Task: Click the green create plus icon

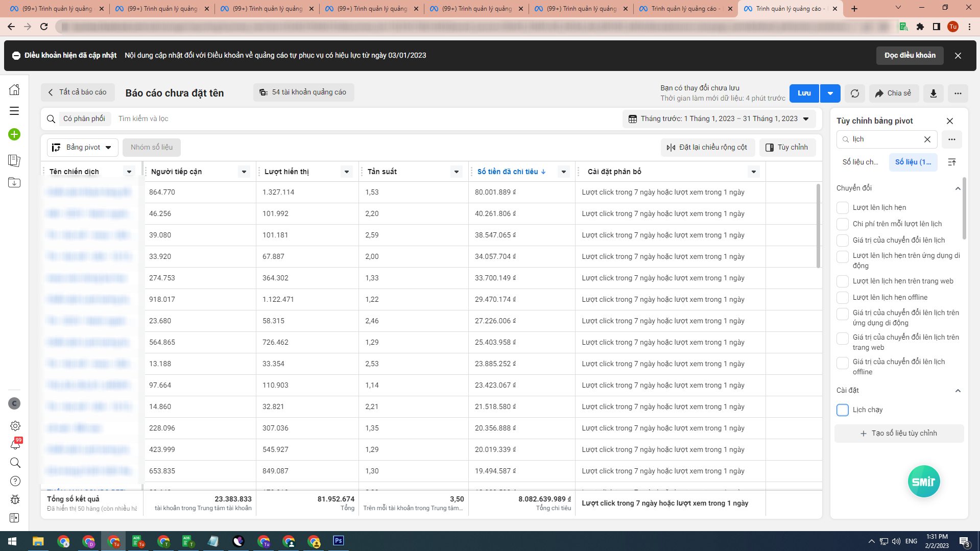Action: (x=14, y=134)
